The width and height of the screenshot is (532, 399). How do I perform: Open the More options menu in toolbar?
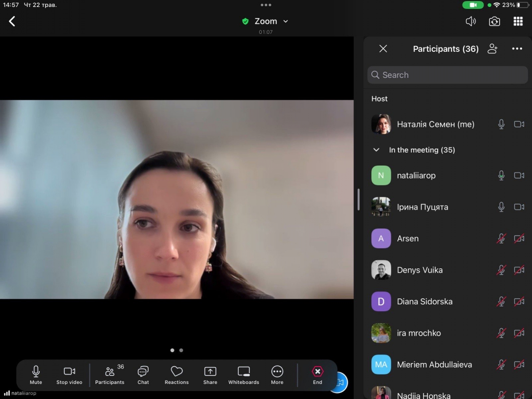click(277, 375)
